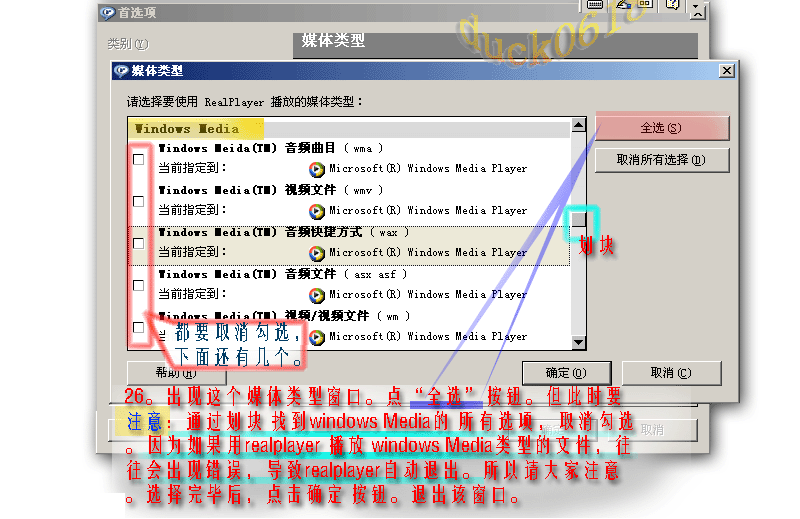The image size is (800, 519).
Task: Confirm with the 确定(O) button
Action: click(x=566, y=373)
